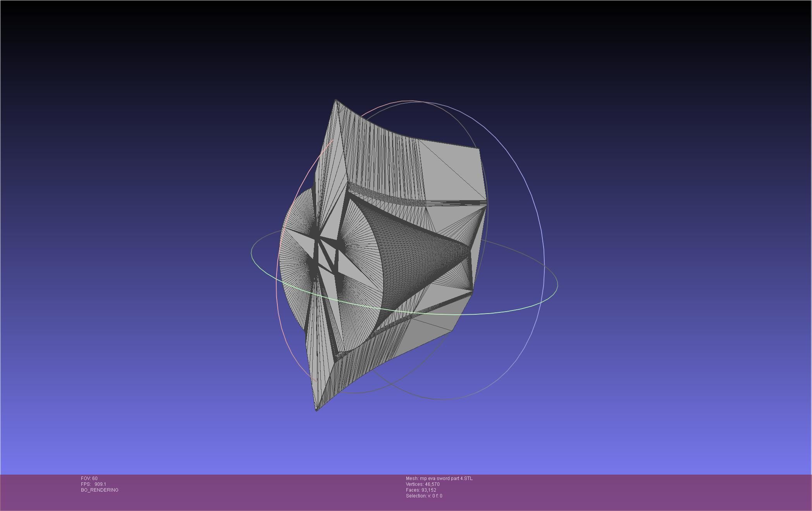Click the lower right flat grey face

pyautogui.click(x=430, y=333)
